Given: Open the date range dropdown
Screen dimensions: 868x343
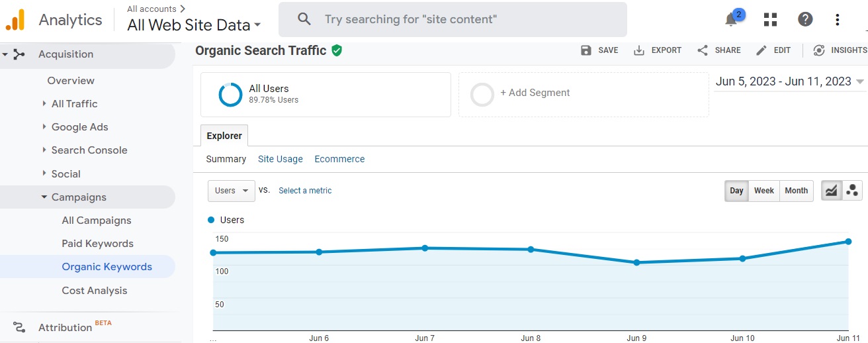Looking at the screenshot, I should (790, 81).
